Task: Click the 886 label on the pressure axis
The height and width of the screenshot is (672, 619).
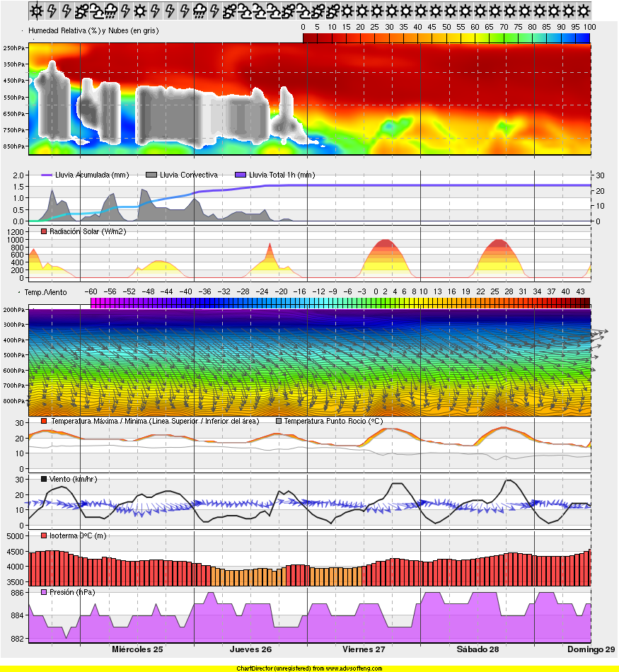Action: pos(18,593)
